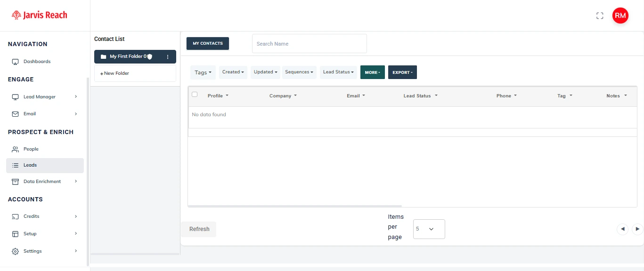The image size is (644, 271).
Task: Click the Setup layout icon
Action: pos(15,234)
